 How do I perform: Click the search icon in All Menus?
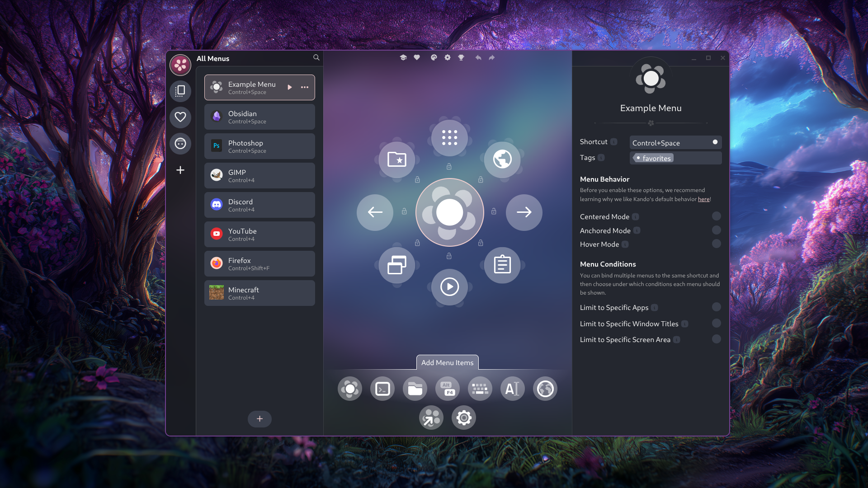[316, 57]
